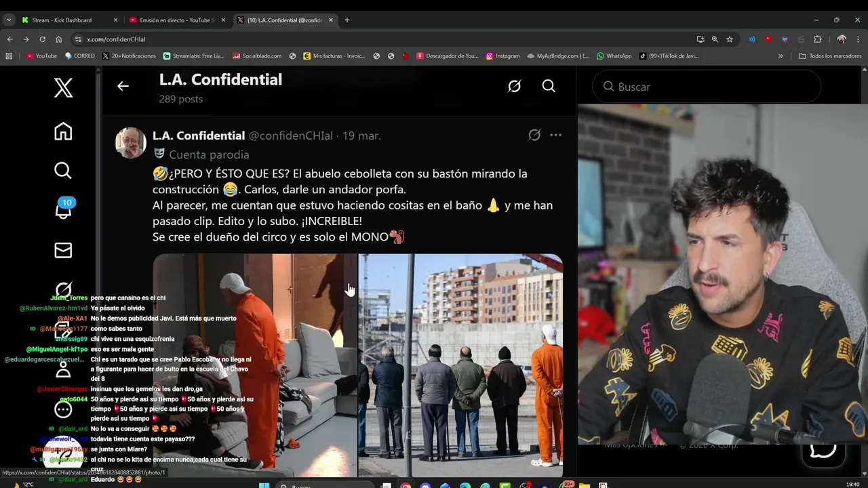Viewport: 868px width, 488px height.
Task: Open Windows Start button
Action: pyautogui.click(x=264, y=485)
